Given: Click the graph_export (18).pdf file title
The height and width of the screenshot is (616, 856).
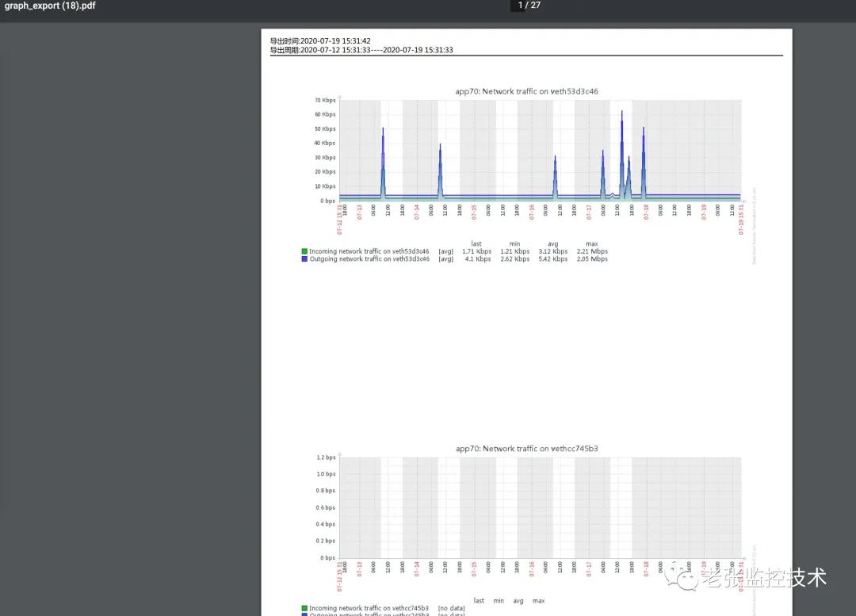Looking at the screenshot, I should [51, 6].
